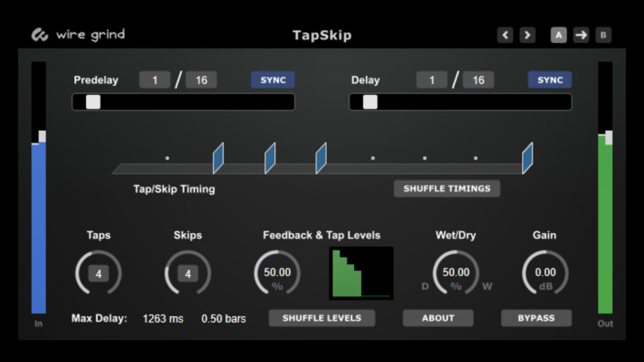Select the B preset slot

tap(604, 36)
